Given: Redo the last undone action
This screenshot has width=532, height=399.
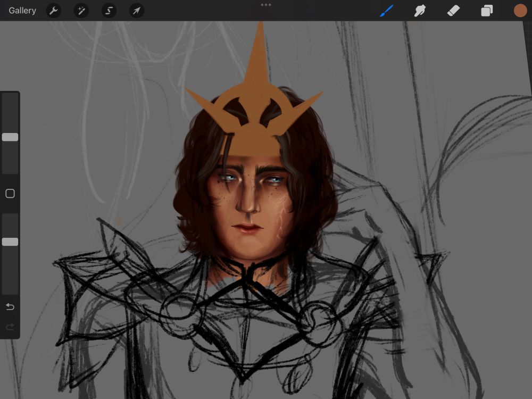Looking at the screenshot, I should [10, 327].
